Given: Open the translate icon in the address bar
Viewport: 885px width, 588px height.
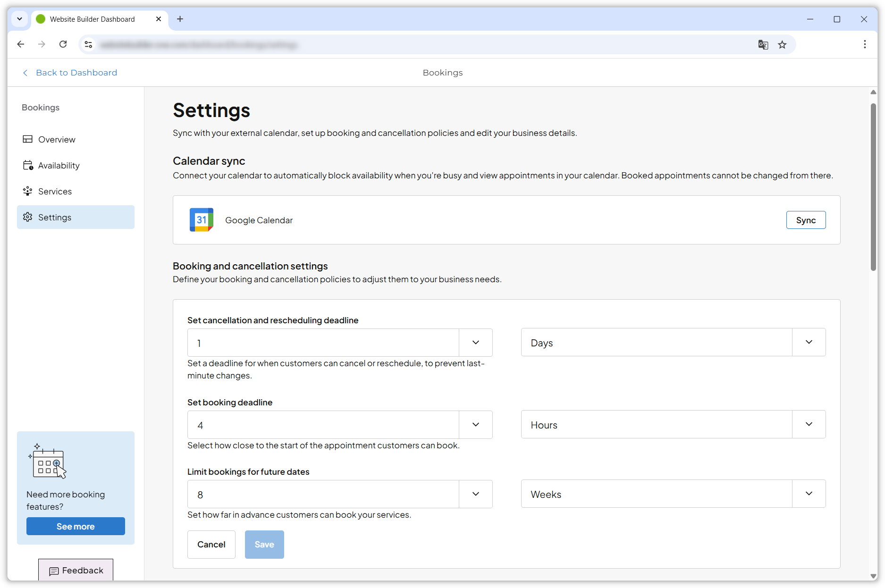Looking at the screenshot, I should 763,44.
